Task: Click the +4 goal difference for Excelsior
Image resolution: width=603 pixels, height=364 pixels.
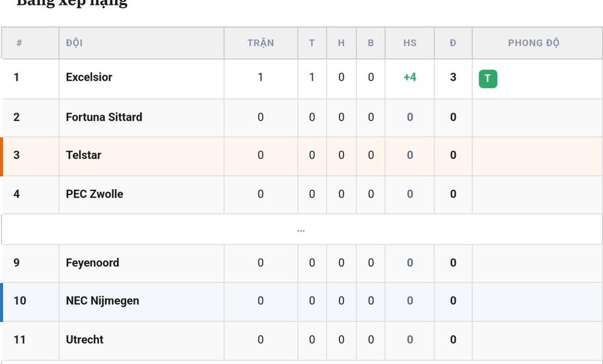Action: [x=409, y=77]
